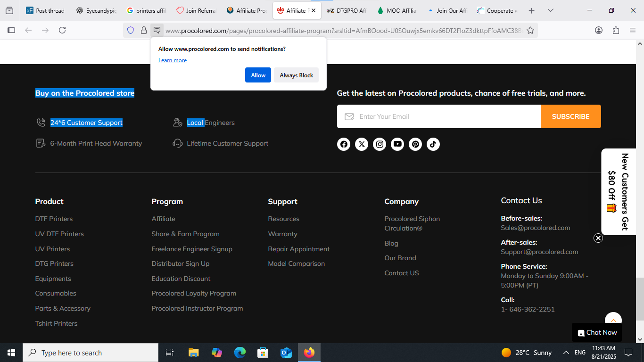This screenshot has height=362, width=644.
Task: Open the Share & Earn Program link
Action: click(x=185, y=234)
